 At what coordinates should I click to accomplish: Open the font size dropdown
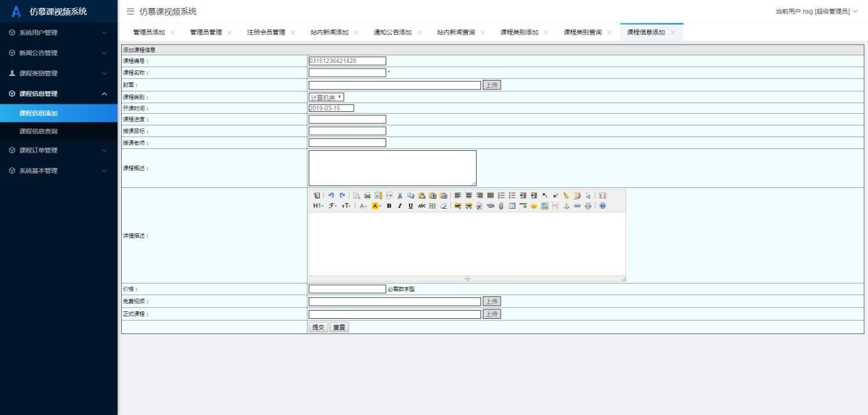click(x=347, y=206)
